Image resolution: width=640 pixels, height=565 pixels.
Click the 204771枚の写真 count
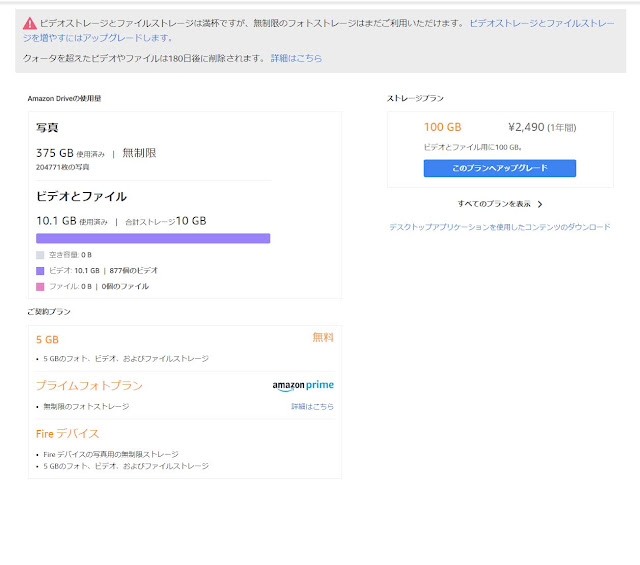[x=62, y=167]
